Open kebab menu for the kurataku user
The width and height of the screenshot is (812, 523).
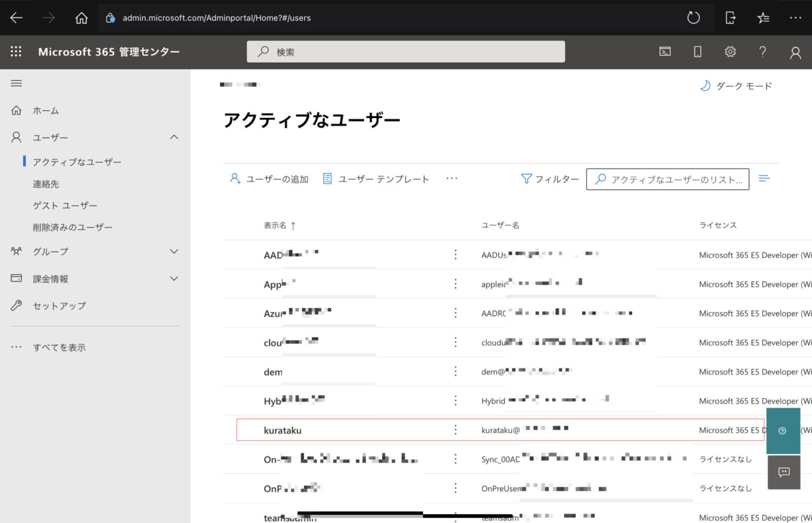455,430
